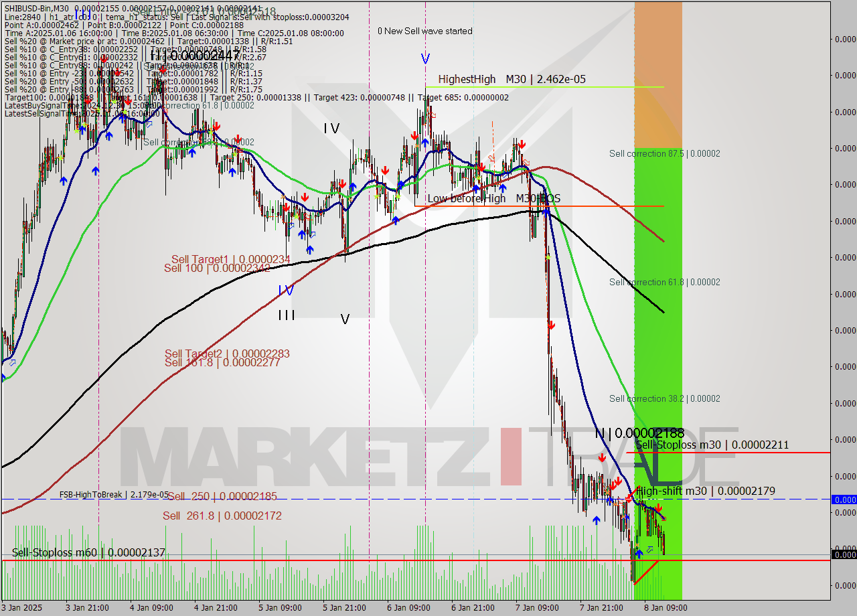Screen dimensions: 857x616
Task: Select 'Sell correction 38.2 | 0.00002' label
Action: [x=665, y=398]
